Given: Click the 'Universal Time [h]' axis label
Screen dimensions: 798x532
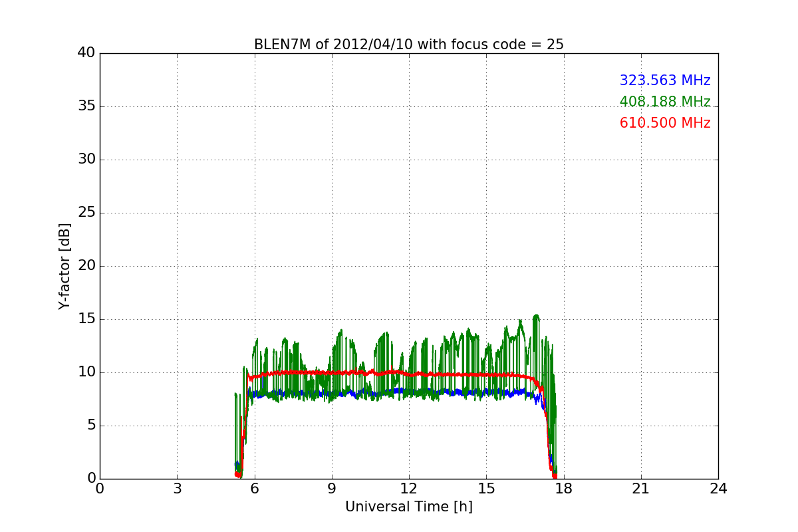Looking at the screenshot, I should click(409, 507).
